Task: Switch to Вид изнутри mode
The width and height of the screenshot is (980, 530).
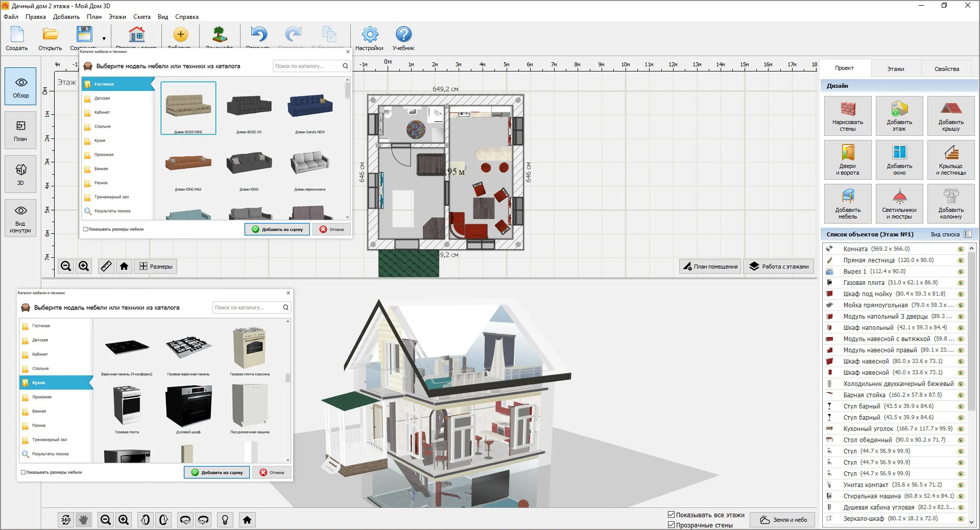Action: tap(20, 218)
